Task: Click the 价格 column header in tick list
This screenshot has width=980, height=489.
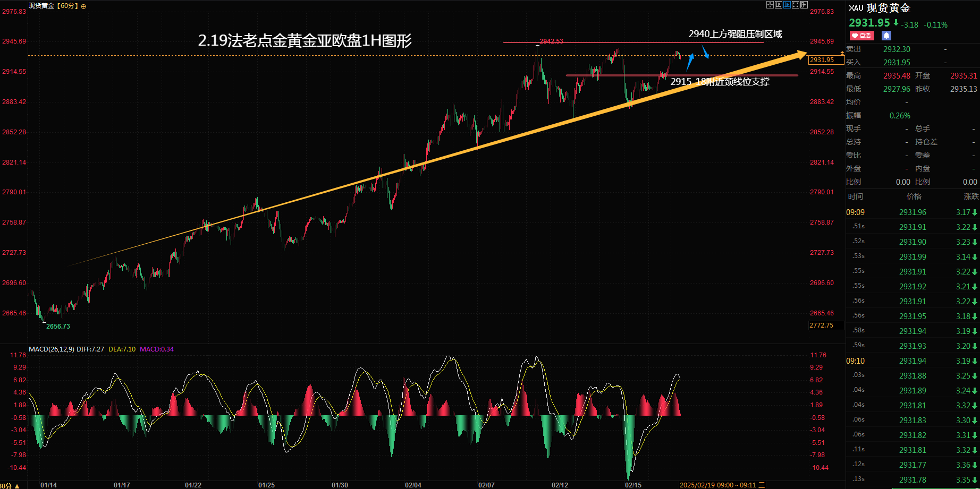Action: click(x=914, y=196)
